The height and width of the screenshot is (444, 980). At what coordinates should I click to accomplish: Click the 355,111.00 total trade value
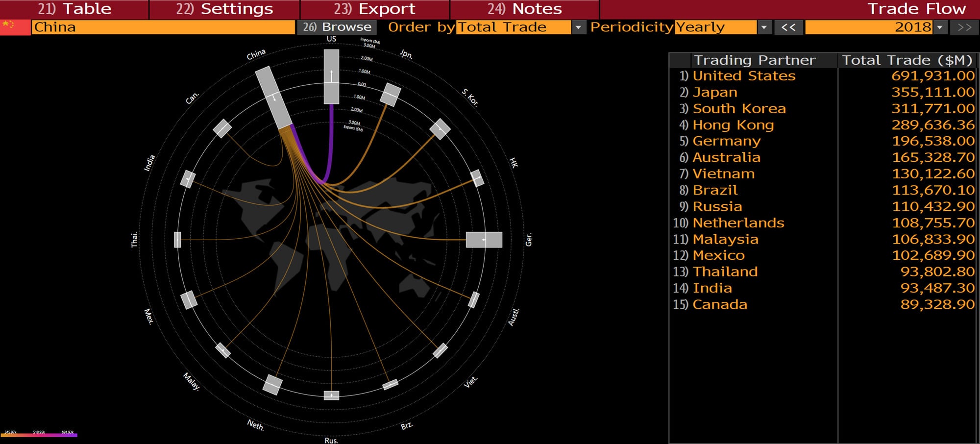932,92
